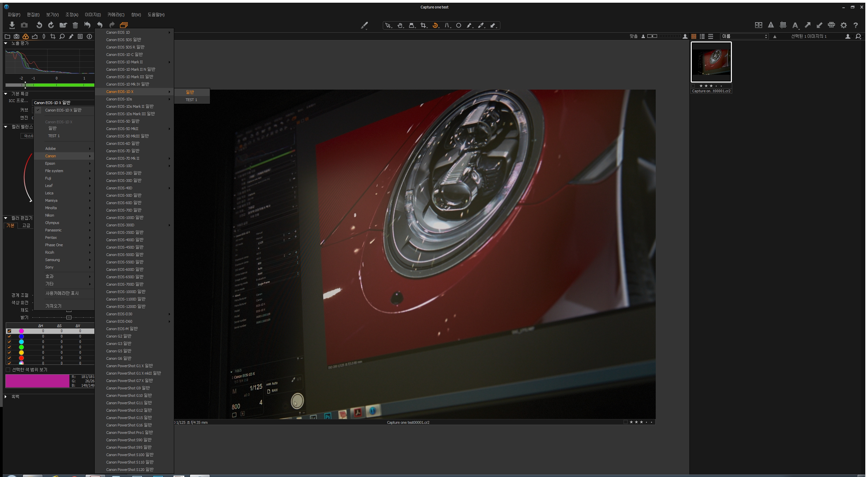Collapse the 노출 평가 panel
This screenshot has width=868, height=477.
point(6,43)
